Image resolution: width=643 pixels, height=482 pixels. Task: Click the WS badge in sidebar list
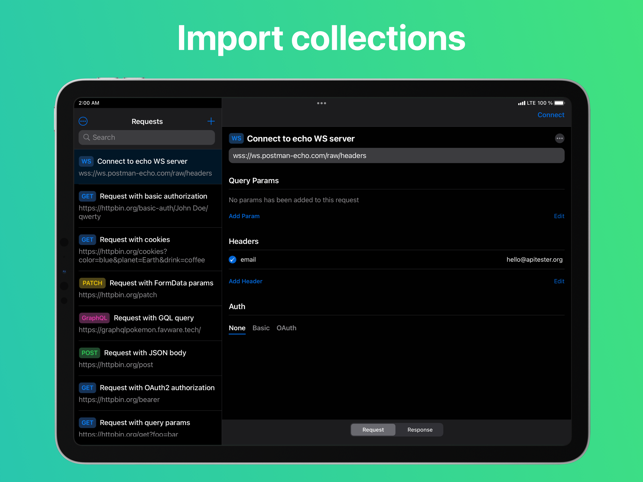86,161
